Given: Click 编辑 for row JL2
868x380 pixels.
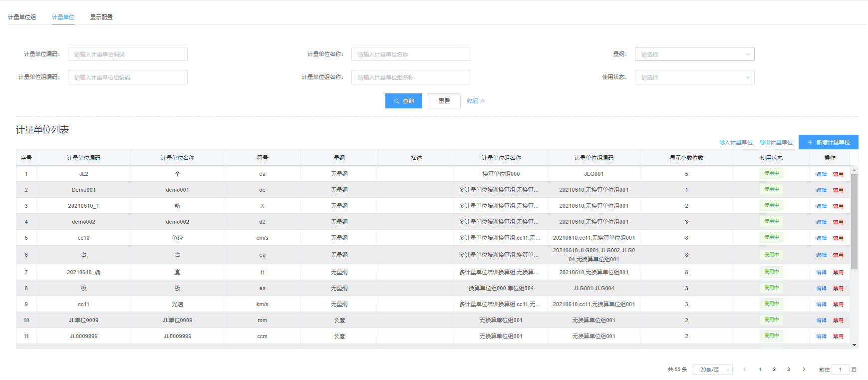Looking at the screenshot, I should 821,174.
